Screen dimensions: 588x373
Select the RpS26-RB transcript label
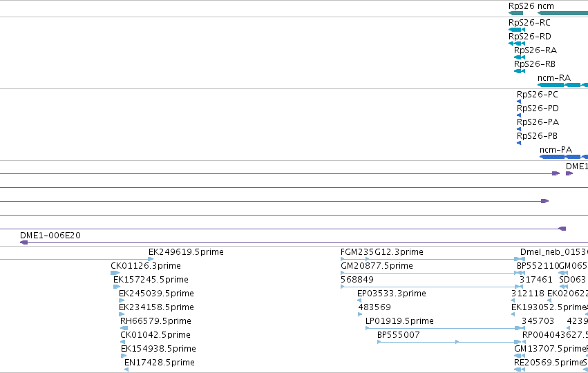534,64
